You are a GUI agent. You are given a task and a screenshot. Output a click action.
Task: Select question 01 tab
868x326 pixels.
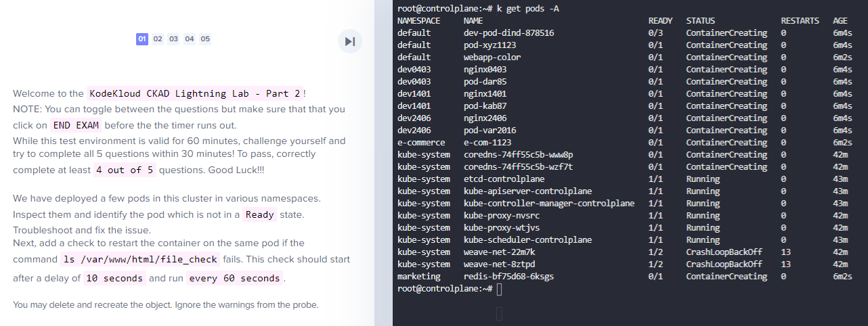coord(142,39)
